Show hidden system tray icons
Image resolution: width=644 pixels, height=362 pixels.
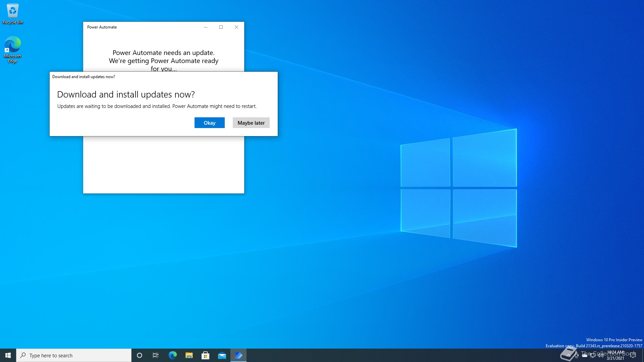click(x=569, y=355)
